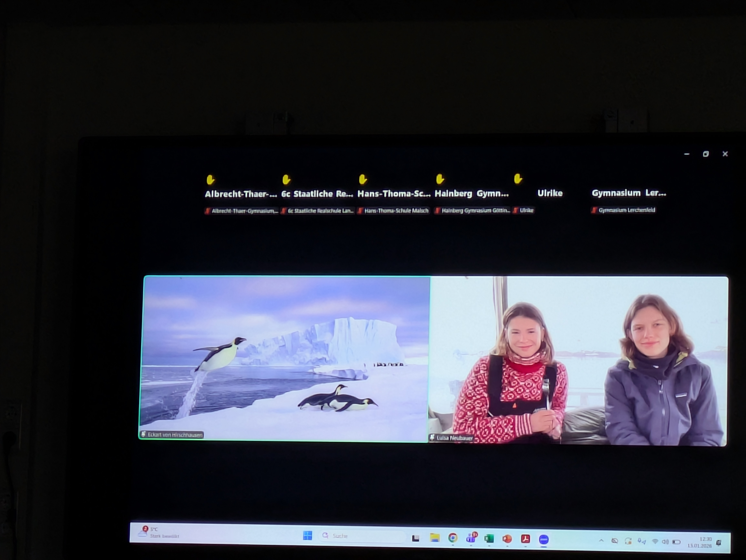The width and height of the screenshot is (746, 560).
Task: Select the Gymnasium Lerchenfeld participant tile
Action: (x=629, y=193)
